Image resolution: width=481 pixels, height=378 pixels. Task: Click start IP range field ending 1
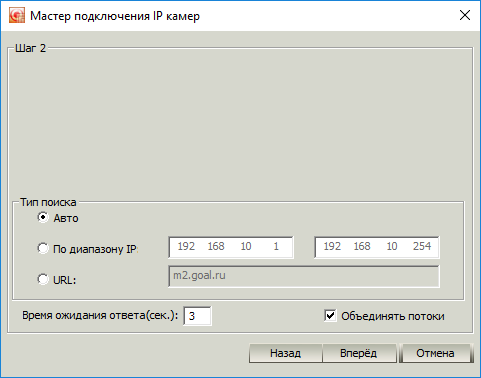pos(231,247)
